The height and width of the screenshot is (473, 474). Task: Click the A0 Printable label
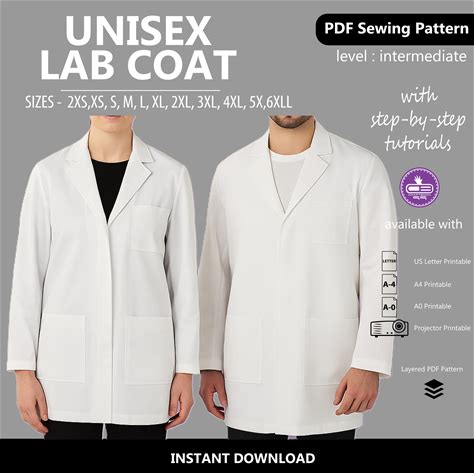pos(432,306)
